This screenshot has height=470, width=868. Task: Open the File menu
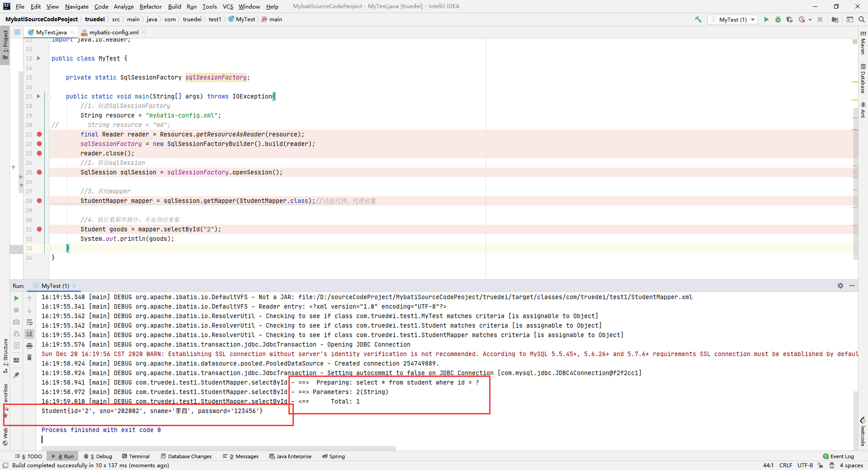click(x=20, y=6)
